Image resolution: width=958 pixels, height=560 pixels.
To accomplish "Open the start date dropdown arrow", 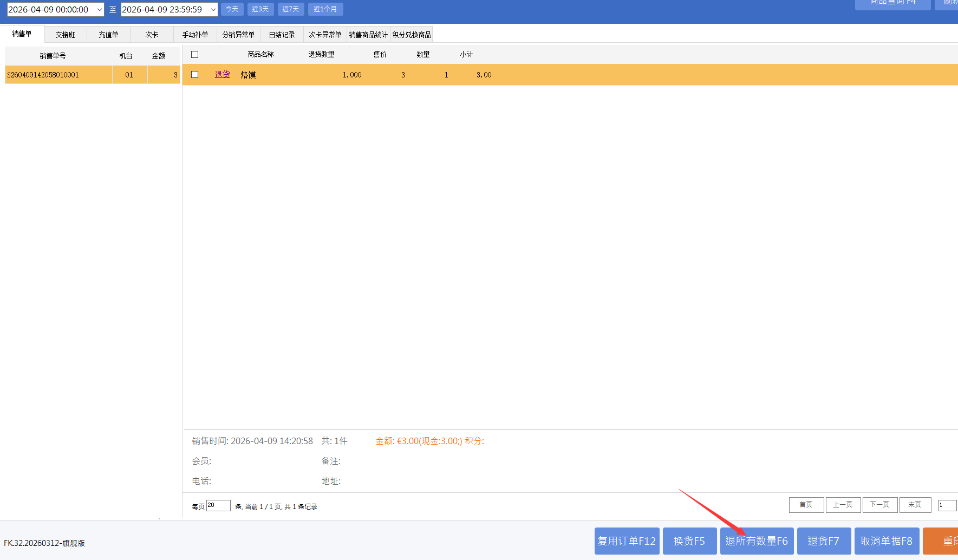I will pyautogui.click(x=99, y=10).
